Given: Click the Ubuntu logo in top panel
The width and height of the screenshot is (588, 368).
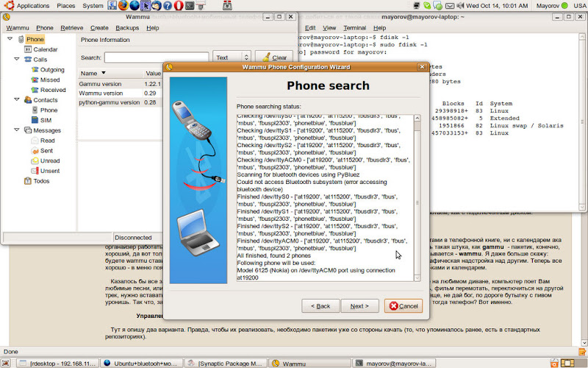Looking at the screenshot, I should point(9,5).
